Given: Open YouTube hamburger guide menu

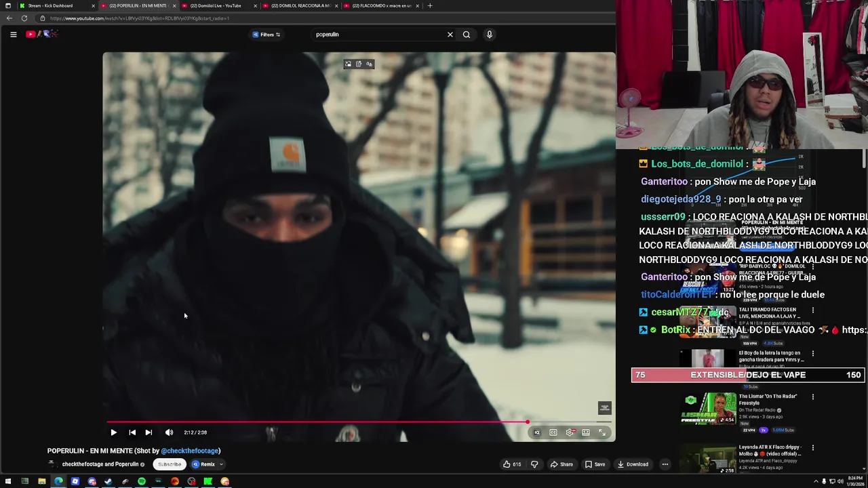Looking at the screenshot, I should (13, 35).
